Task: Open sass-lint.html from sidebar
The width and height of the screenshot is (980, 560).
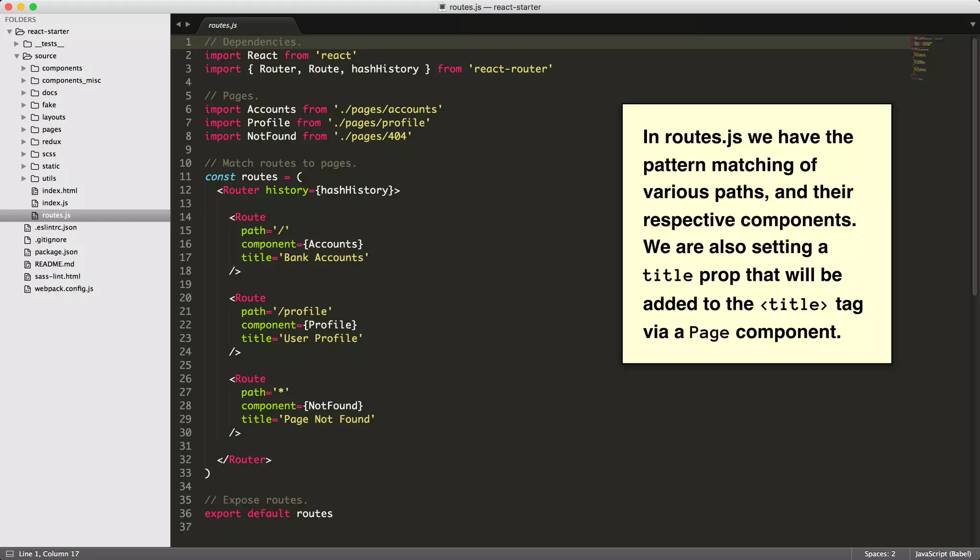Action: [x=57, y=276]
